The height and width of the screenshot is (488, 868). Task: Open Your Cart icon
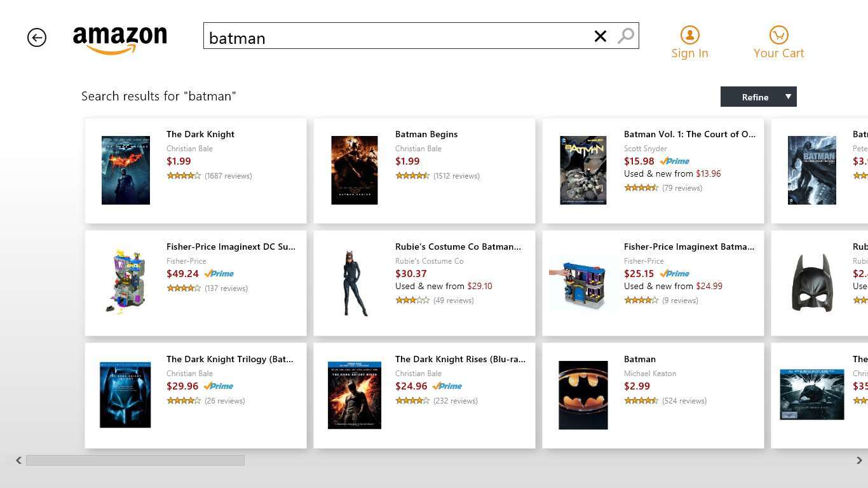pyautogui.click(x=778, y=35)
